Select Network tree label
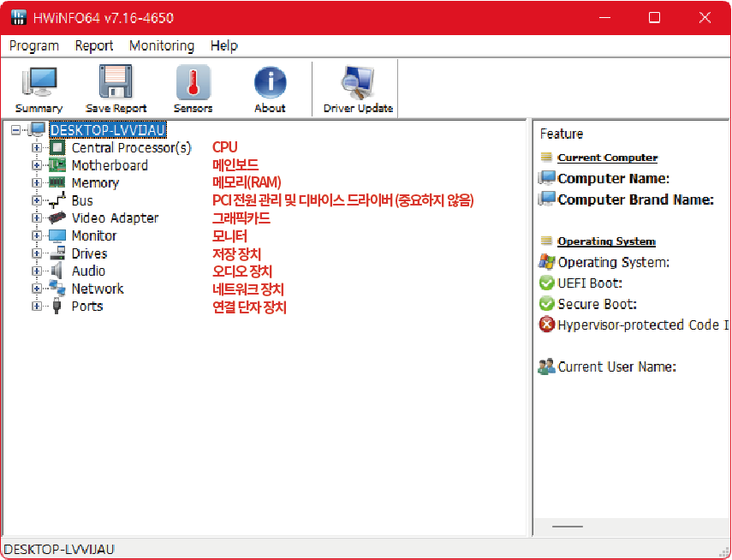 pyautogui.click(x=98, y=289)
